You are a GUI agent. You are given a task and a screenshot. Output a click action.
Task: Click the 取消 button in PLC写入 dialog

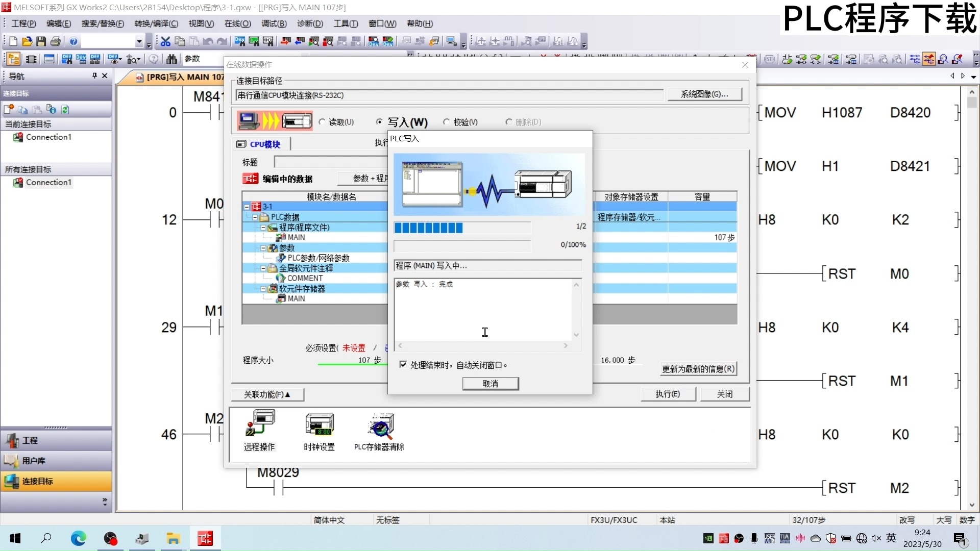(490, 383)
